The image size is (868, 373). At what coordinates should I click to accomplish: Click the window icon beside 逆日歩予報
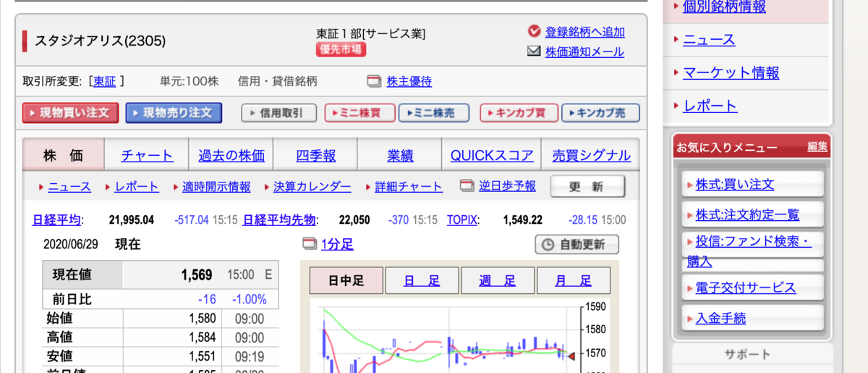point(467,186)
